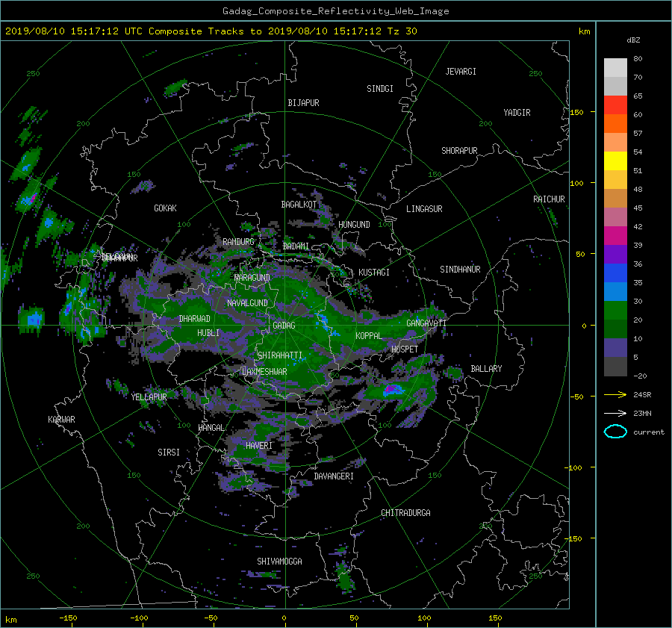Click the SINDHANUR city label
672x628 pixels.
tap(460, 270)
